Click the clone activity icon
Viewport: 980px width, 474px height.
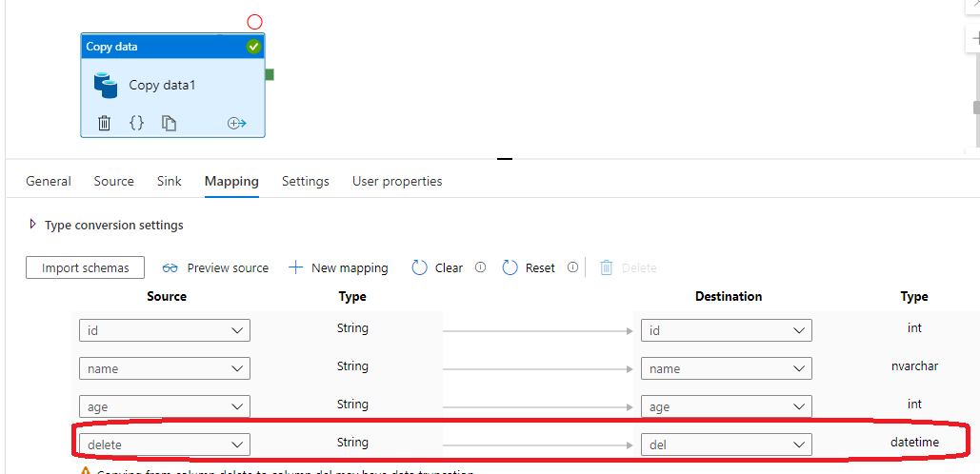coord(169,123)
